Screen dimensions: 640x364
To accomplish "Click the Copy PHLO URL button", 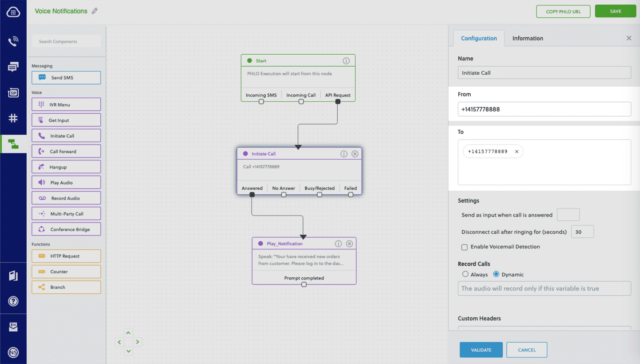I will [x=563, y=12].
